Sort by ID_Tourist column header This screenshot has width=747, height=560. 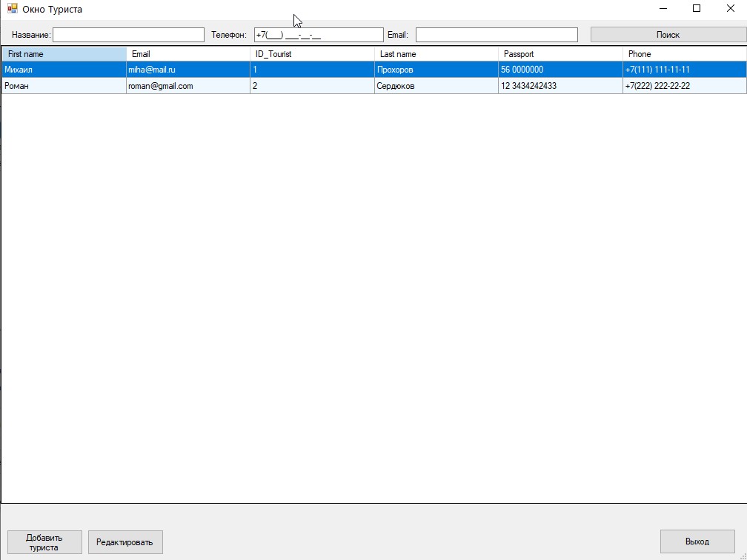tap(312, 54)
